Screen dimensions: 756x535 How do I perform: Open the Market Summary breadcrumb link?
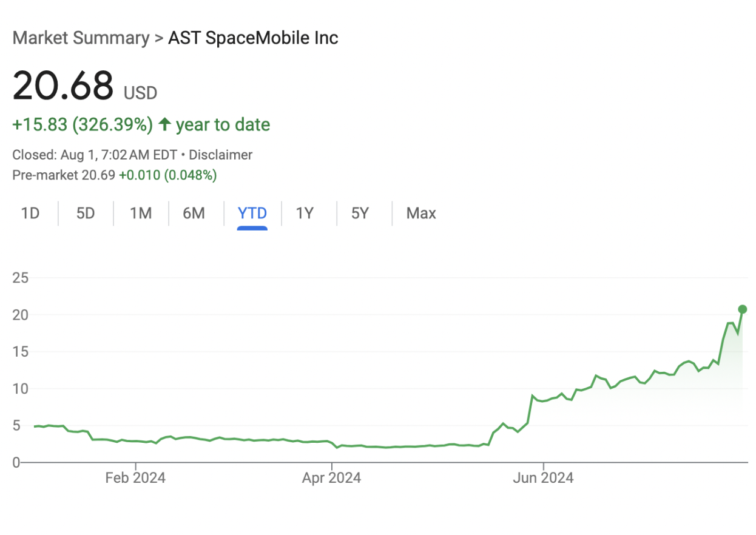[81, 38]
